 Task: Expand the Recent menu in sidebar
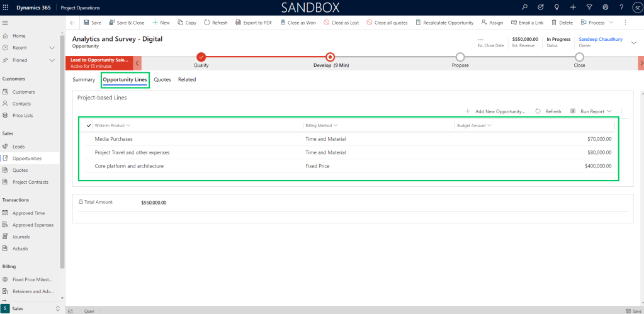tap(51, 48)
